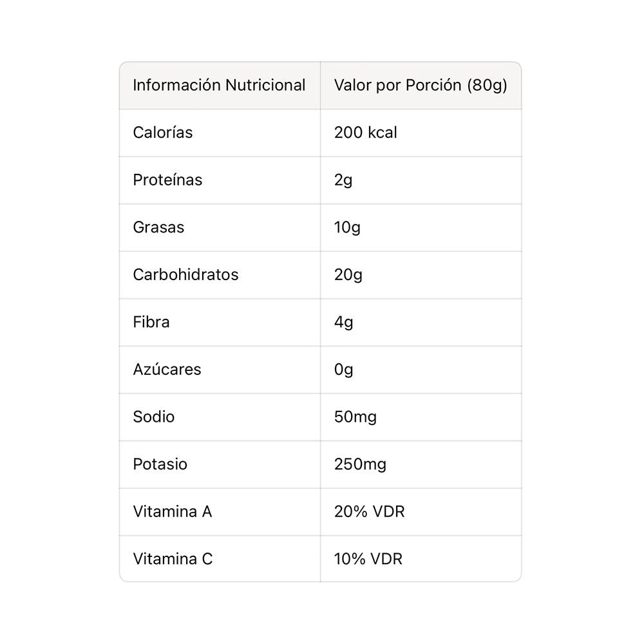
Task: Select the 10g fat value
Action: pyautogui.click(x=347, y=227)
